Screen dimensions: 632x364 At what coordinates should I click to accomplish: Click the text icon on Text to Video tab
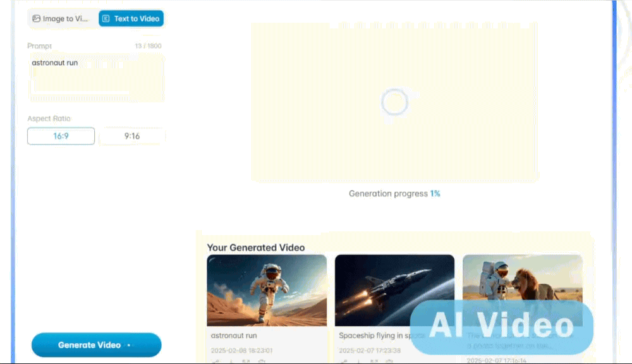[106, 18]
